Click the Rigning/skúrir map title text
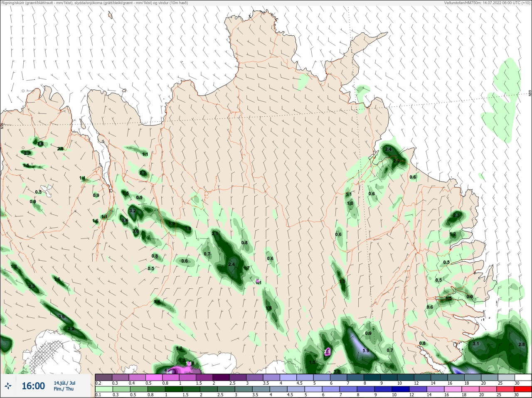The height and width of the screenshot is (398, 532). (x=95, y=3)
